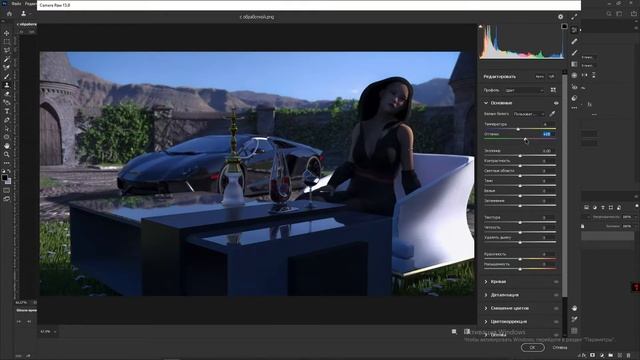640x360 pixels.
Task: Expand the Кривая section
Action: coord(486,282)
